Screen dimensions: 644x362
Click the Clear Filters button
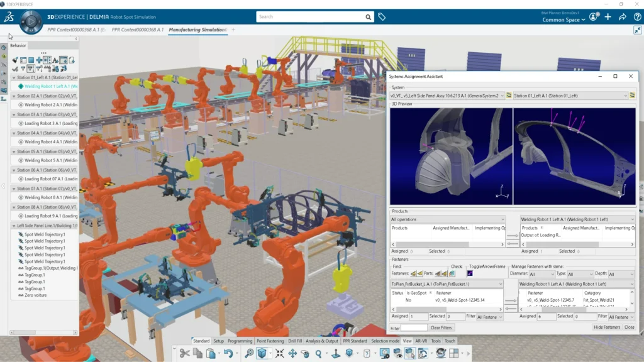click(x=441, y=327)
